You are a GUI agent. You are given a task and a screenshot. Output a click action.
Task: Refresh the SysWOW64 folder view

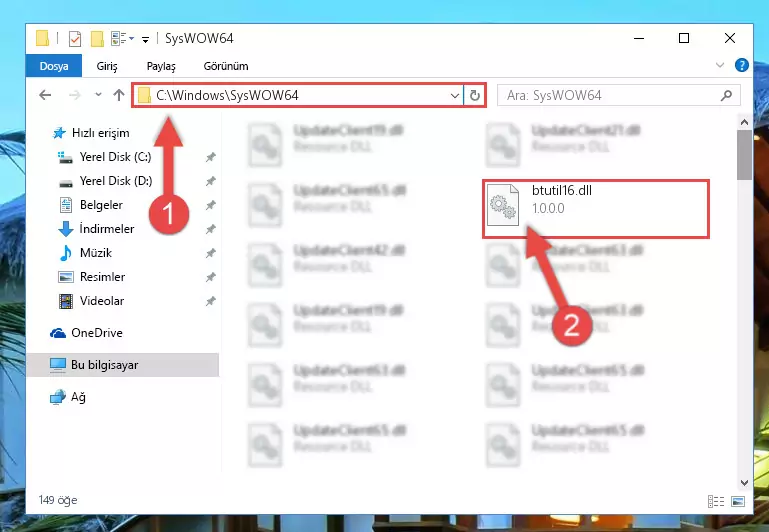(474, 96)
